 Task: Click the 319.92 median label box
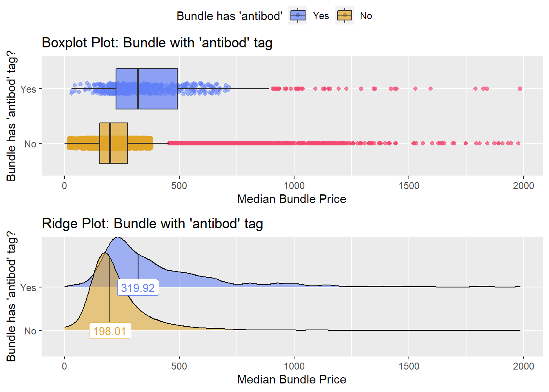pyautogui.click(x=138, y=288)
